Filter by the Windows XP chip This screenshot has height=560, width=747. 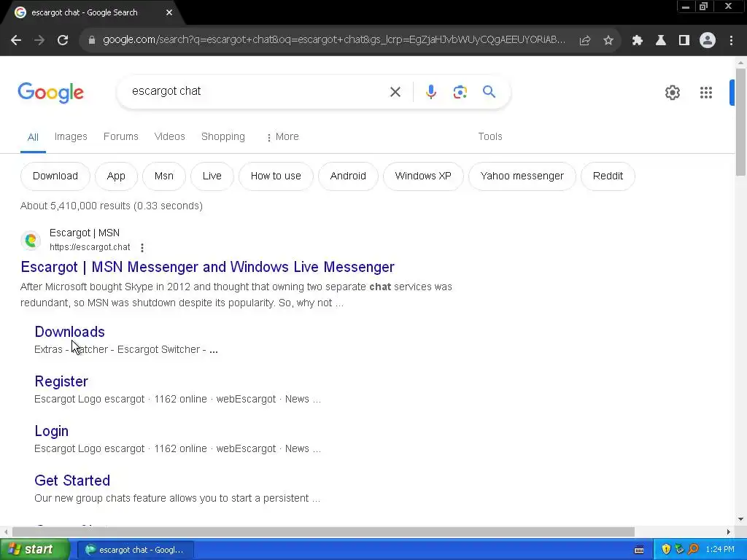click(x=423, y=176)
